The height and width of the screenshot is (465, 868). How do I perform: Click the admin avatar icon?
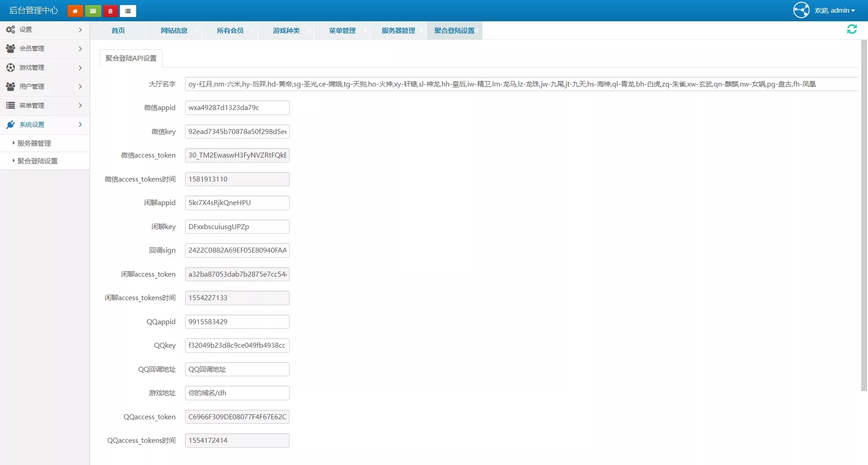801,10
